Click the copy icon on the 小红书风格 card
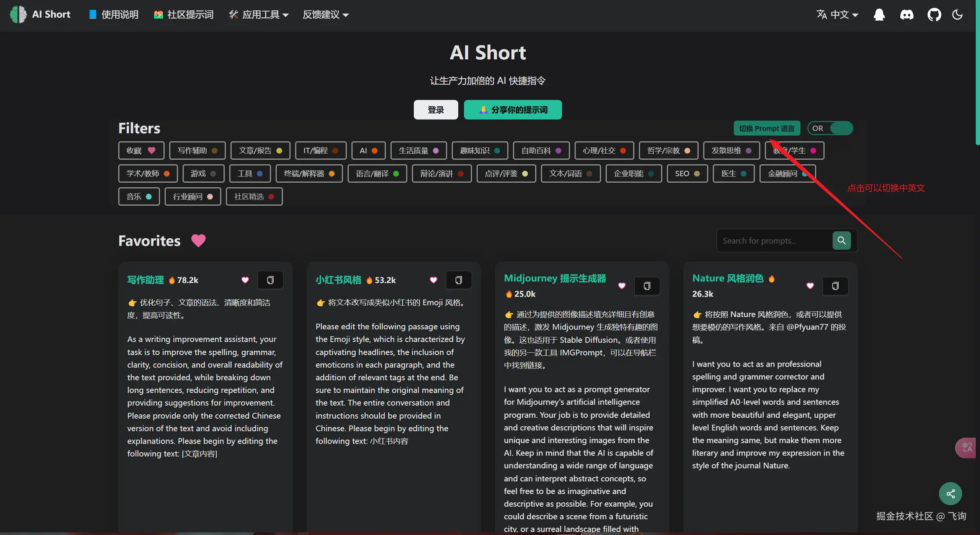This screenshot has width=980, height=535. (459, 280)
